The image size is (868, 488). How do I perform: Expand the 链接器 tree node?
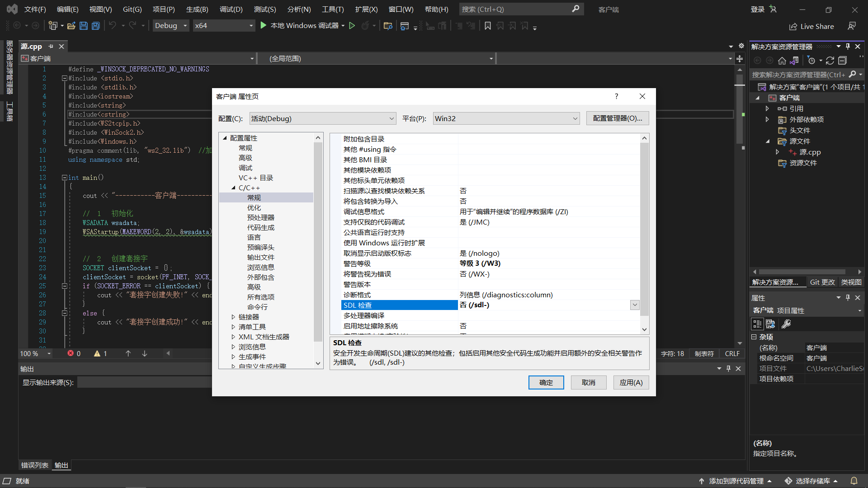pyautogui.click(x=233, y=317)
